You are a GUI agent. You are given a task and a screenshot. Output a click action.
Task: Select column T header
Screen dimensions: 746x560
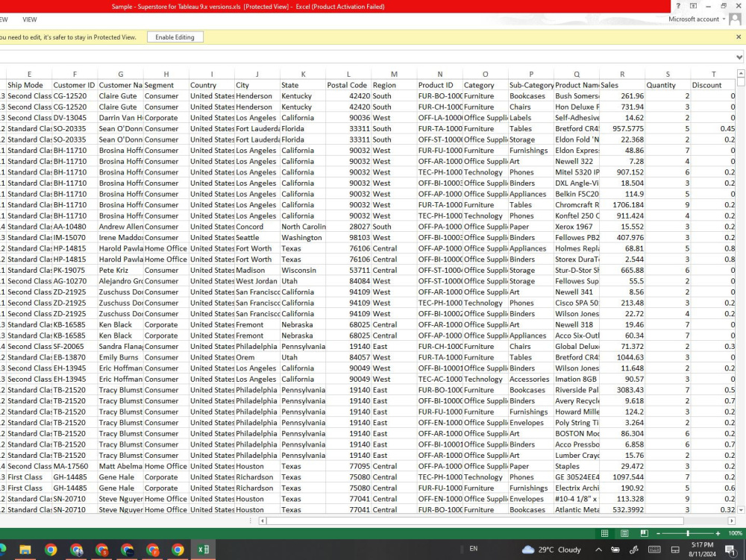pos(713,74)
